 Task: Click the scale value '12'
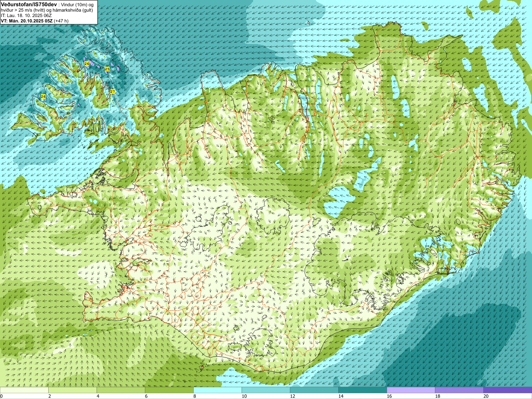[292, 396]
